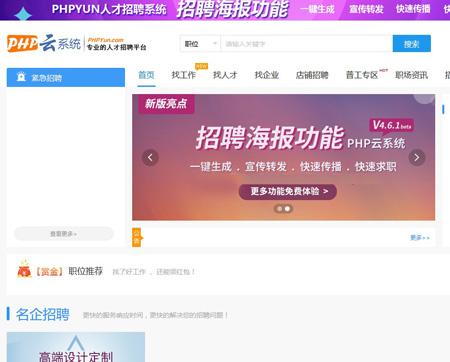Switch to the 找企业 tab

point(267,75)
